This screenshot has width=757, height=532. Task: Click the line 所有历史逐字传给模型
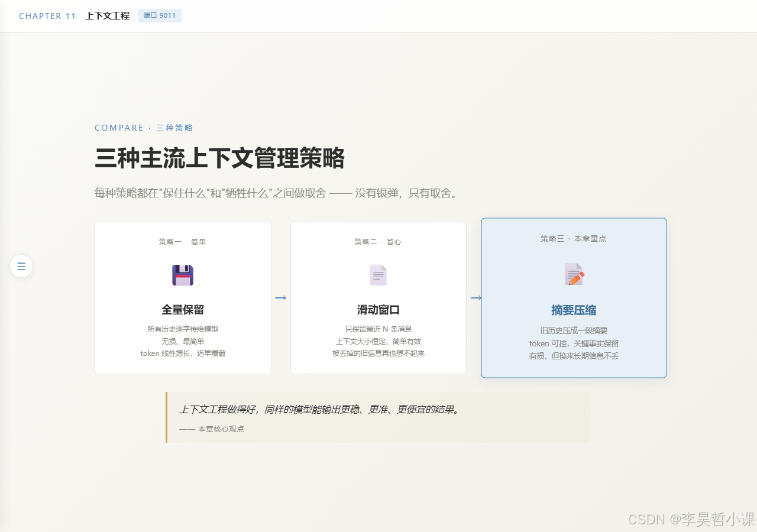183,329
